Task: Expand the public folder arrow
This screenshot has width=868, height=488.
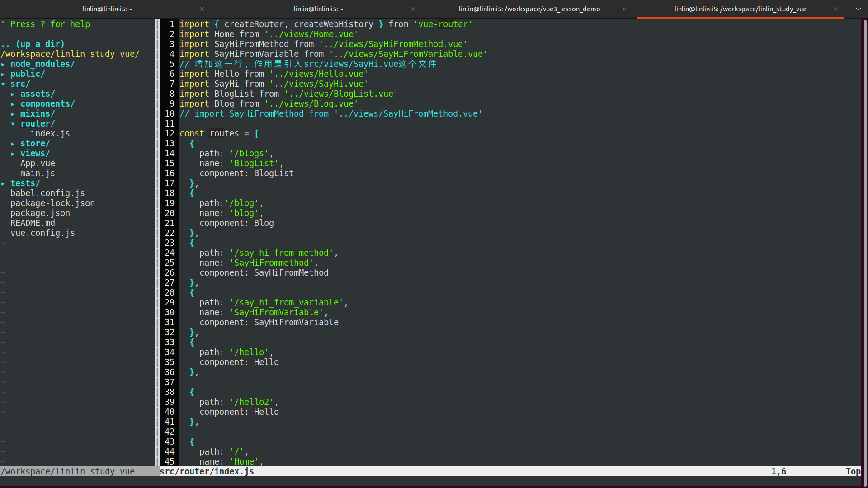Action: pyautogui.click(x=3, y=74)
